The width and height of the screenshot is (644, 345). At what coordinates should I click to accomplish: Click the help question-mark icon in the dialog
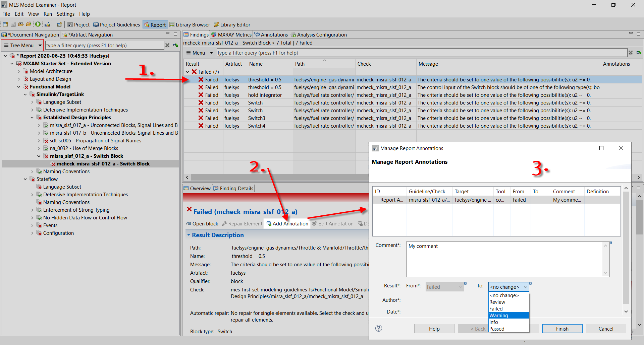click(379, 328)
